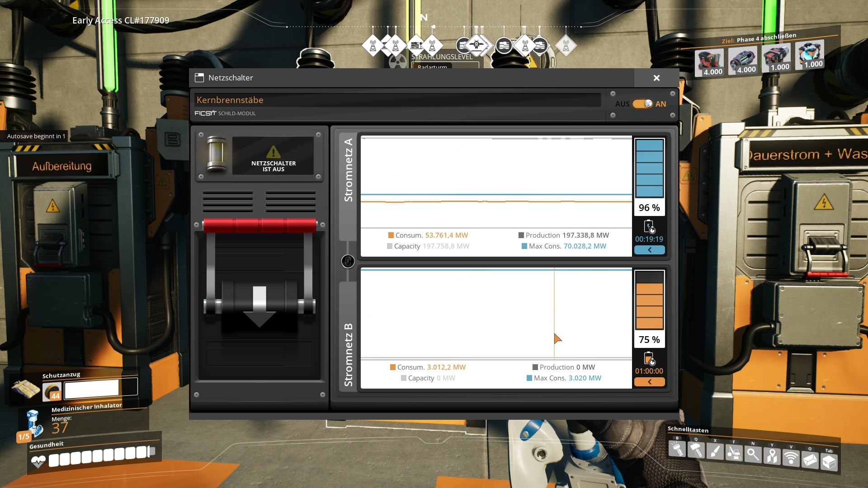
Task: Click the Netzschalter window title icon
Action: (x=199, y=78)
